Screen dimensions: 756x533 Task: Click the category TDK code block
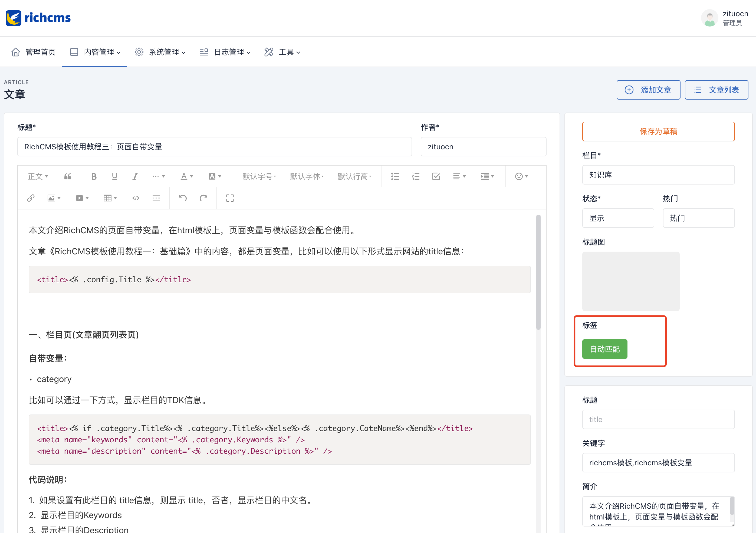click(x=280, y=440)
